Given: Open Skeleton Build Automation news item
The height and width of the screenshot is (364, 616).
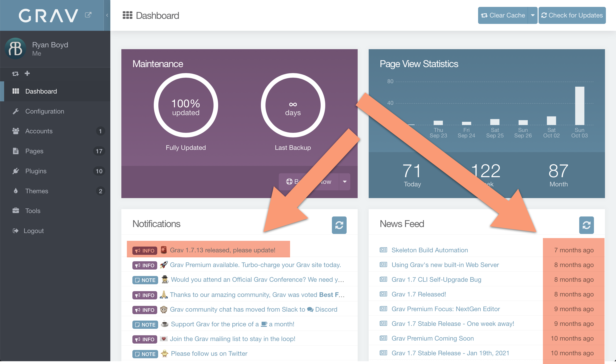Looking at the screenshot, I should pyautogui.click(x=430, y=250).
